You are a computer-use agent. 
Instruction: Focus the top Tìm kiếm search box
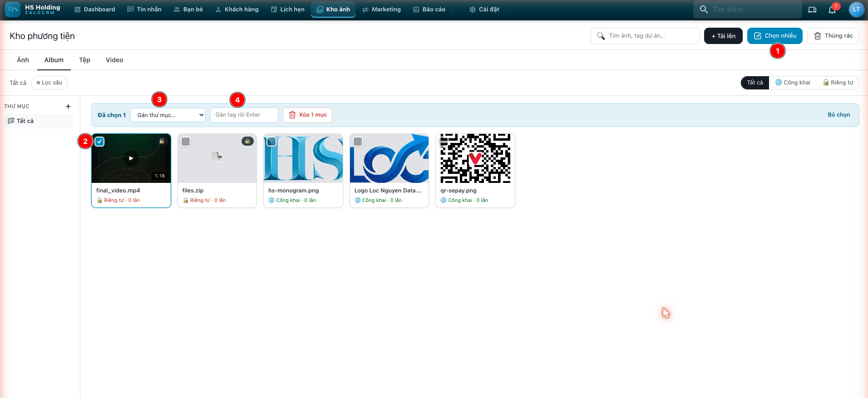[747, 10]
